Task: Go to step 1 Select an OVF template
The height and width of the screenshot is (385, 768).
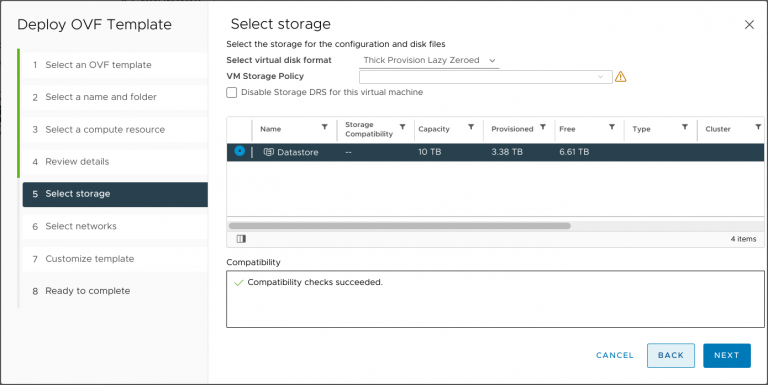Action: [115, 65]
